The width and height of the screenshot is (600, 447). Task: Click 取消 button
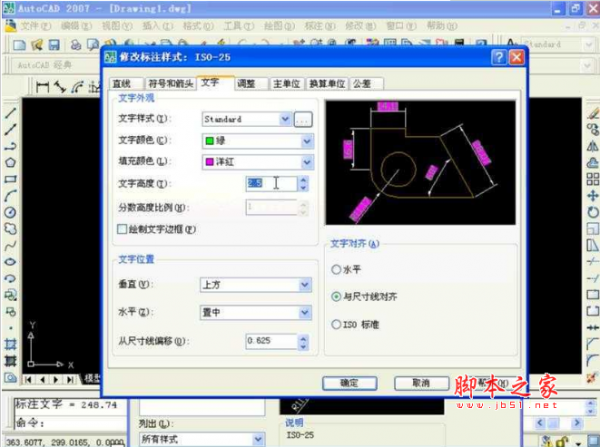click(x=421, y=383)
